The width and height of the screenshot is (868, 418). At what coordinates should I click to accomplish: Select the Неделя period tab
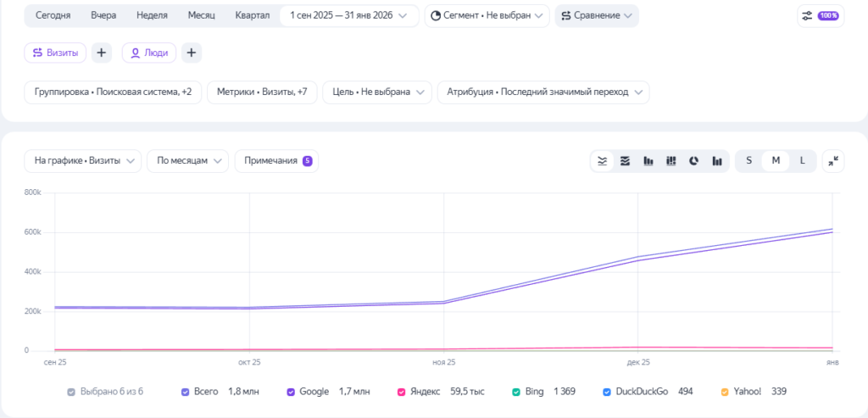152,16
